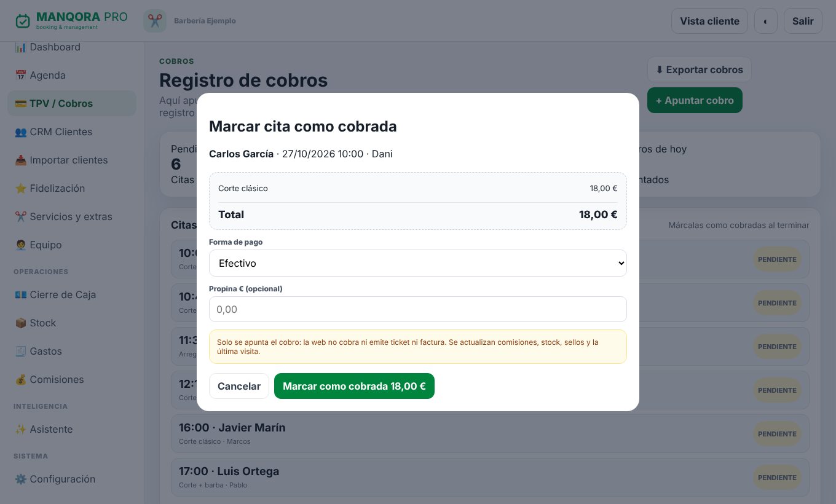This screenshot has width=836, height=504.
Task: Open Fidelización star icon item
Action: tap(20, 189)
